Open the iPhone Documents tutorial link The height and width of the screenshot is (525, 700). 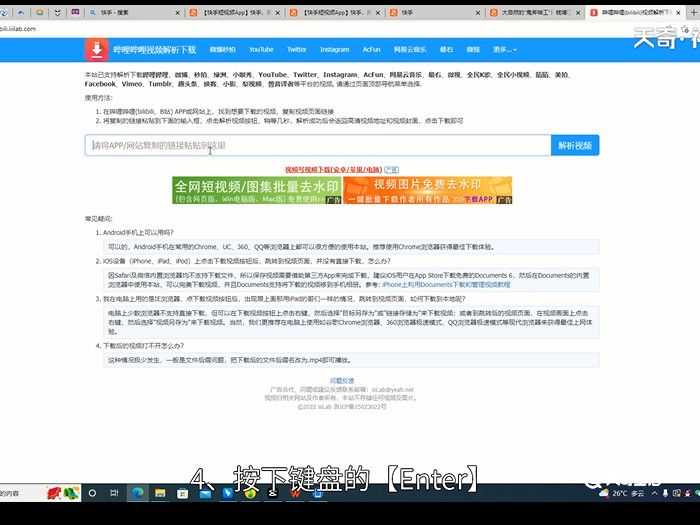pyautogui.click(x=446, y=284)
